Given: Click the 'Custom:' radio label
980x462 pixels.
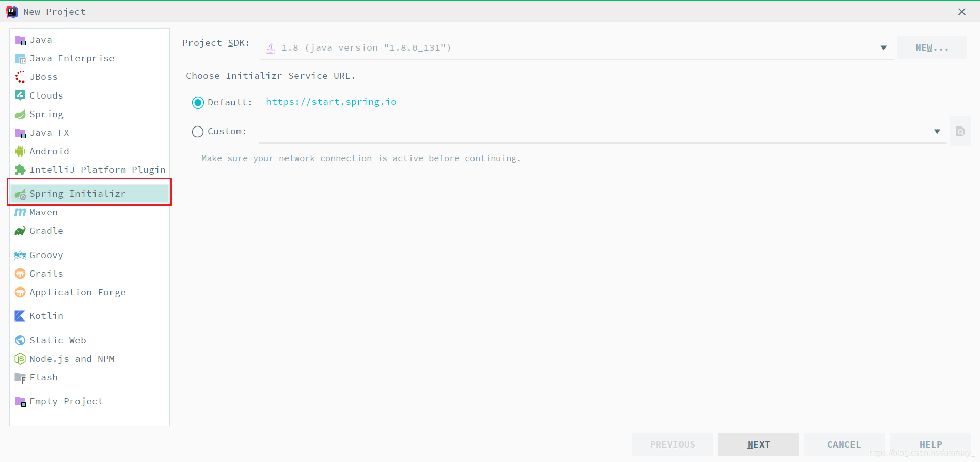Looking at the screenshot, I should pos(227,131).
